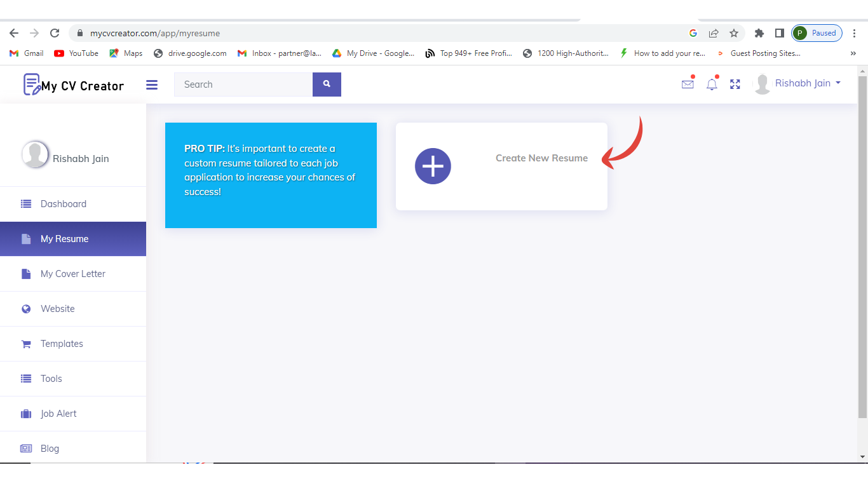
Task: Go to Templates in the sidebar
Action: click(62, 344)
